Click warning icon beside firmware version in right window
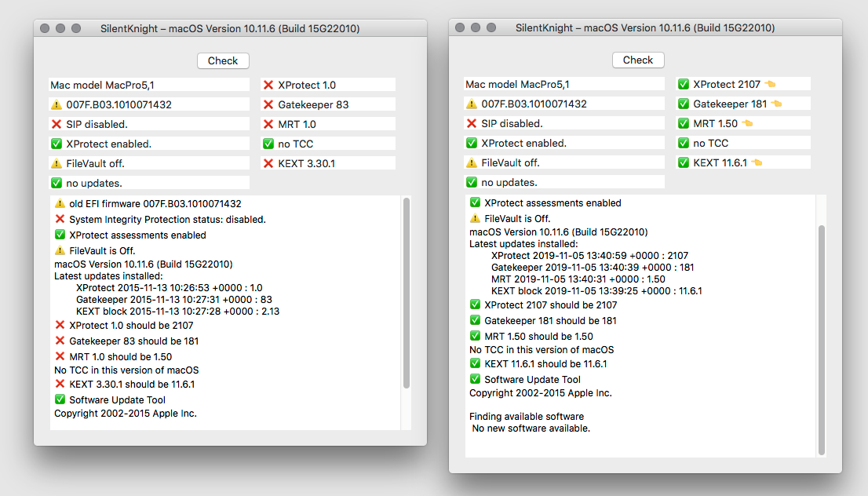This screenshot has width=868, height=496. (x=472, y=104)
